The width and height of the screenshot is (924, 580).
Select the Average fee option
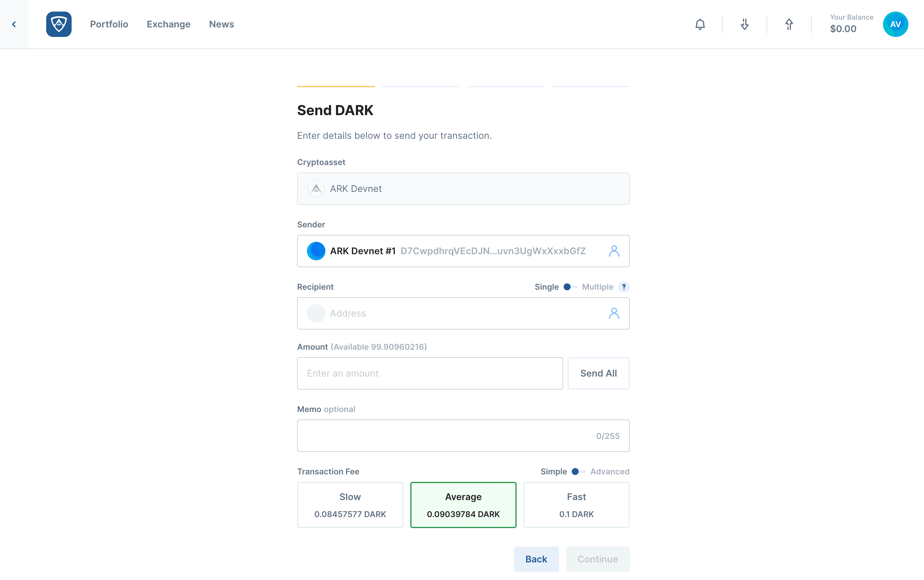pos(463,505)
